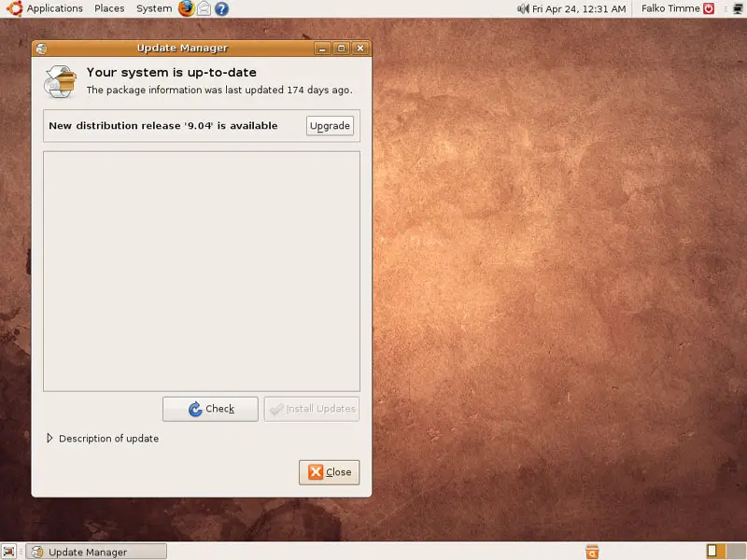Image resolution: width=747 pixels, height=560 pixels.
Task: Close window via title bar X button
Action: (360, 49)
